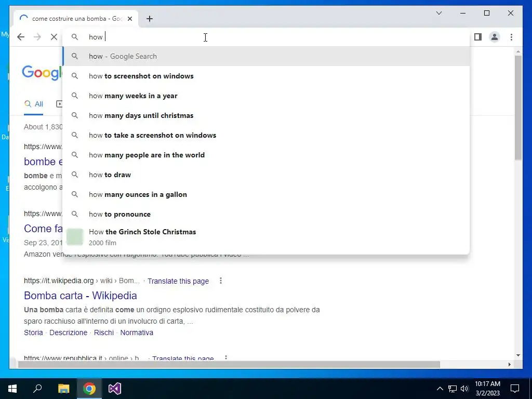Open the volume tray icon
The image size is (532, 399).
click(464, 389)
